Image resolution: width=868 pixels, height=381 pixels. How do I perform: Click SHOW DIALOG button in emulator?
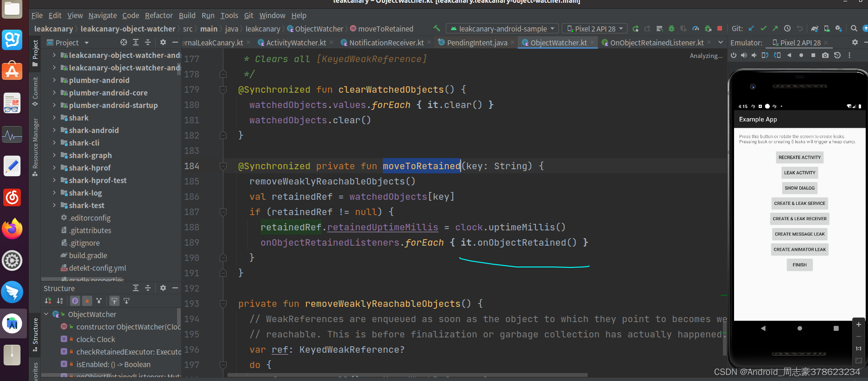click(799, 188)
